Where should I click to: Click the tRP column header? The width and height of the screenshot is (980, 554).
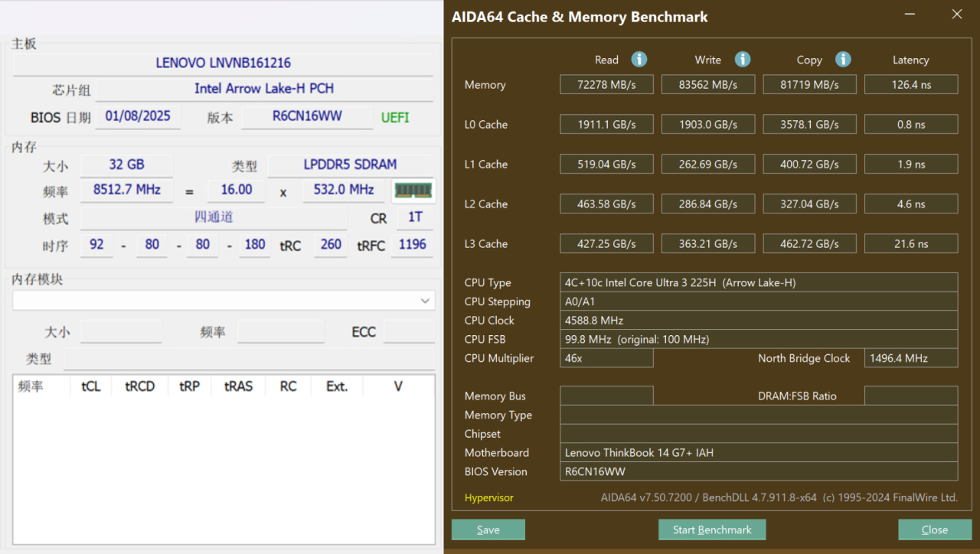pyautogui.click(x=189, y=386)
